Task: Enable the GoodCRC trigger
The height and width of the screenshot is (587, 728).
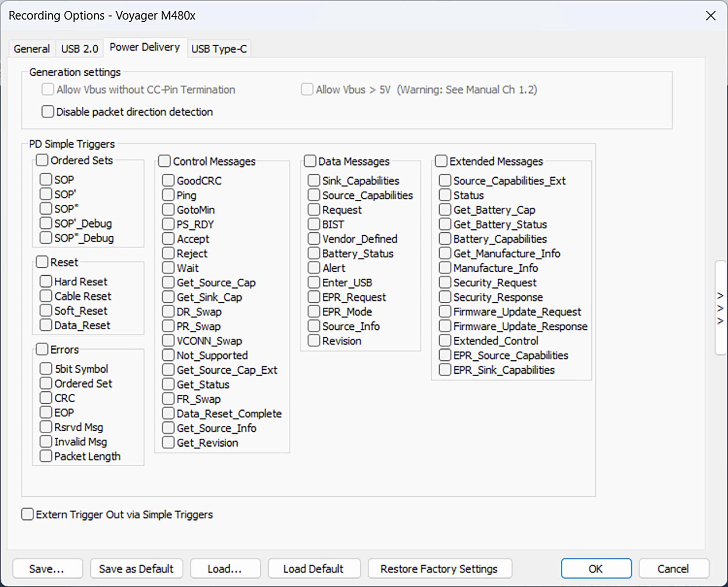Action: (168, 180)
